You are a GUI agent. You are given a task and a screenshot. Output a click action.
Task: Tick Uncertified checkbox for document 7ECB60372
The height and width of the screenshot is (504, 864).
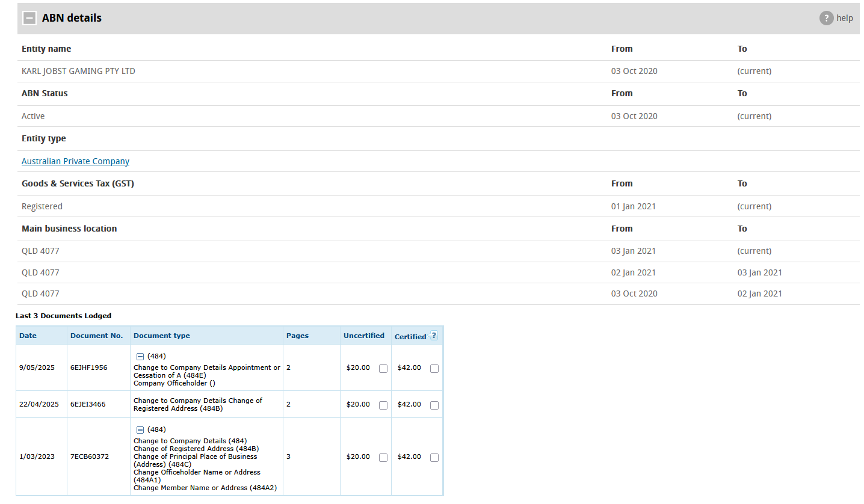click(x=383, y=458)
